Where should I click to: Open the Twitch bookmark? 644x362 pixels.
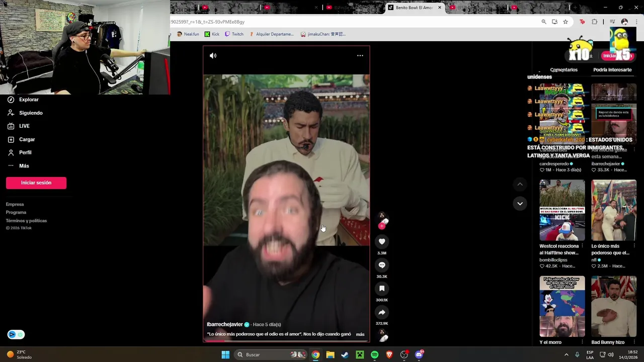coord(234,34)
